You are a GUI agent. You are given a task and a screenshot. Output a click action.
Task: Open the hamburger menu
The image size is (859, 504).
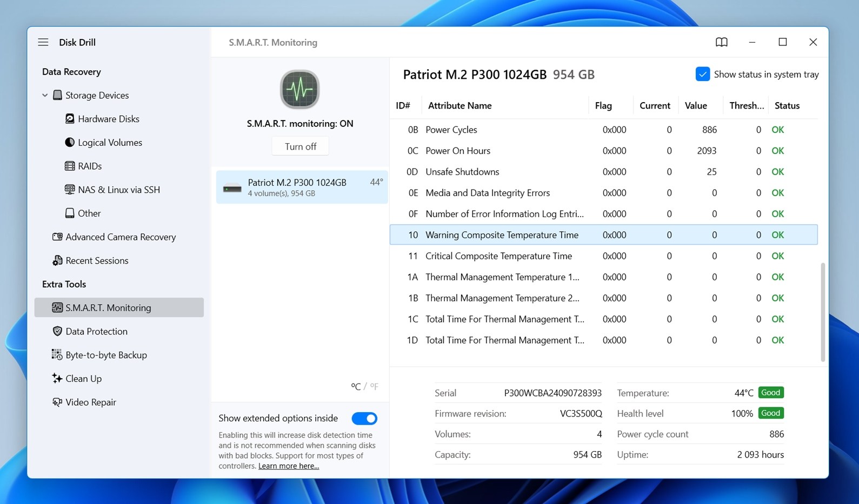[x=43, y=42]
